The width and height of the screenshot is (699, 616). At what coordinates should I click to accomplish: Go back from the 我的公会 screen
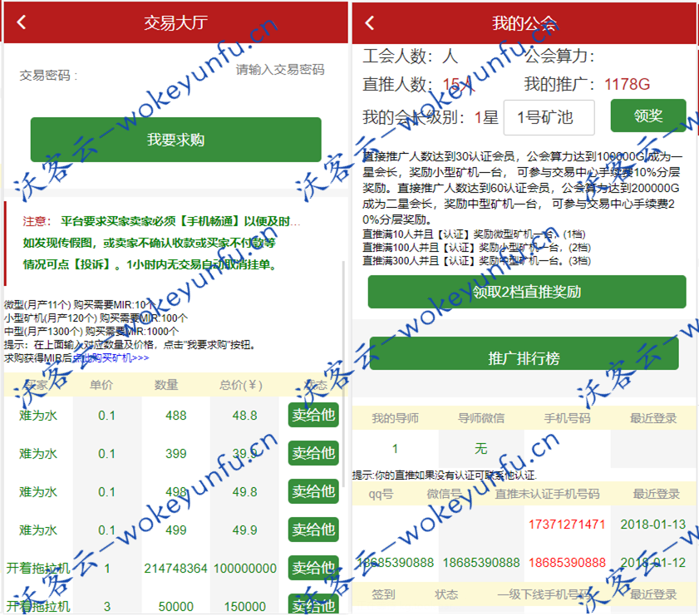pos(370,22)
